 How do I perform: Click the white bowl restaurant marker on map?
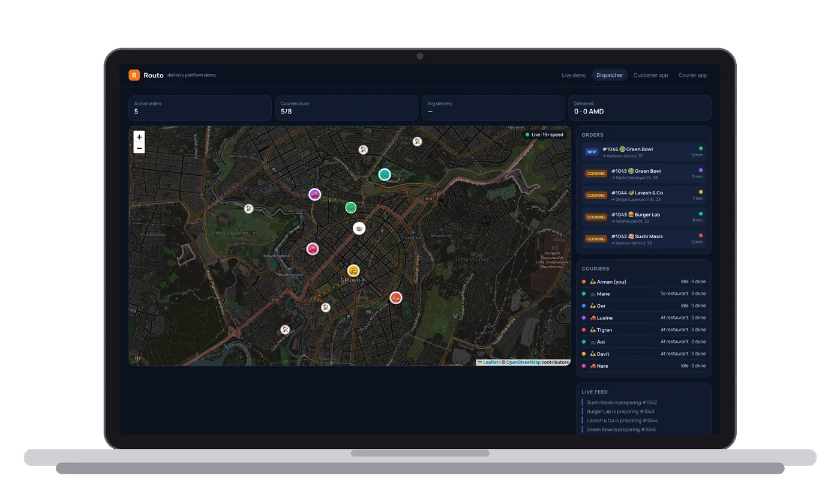click(x=359, y=228)
